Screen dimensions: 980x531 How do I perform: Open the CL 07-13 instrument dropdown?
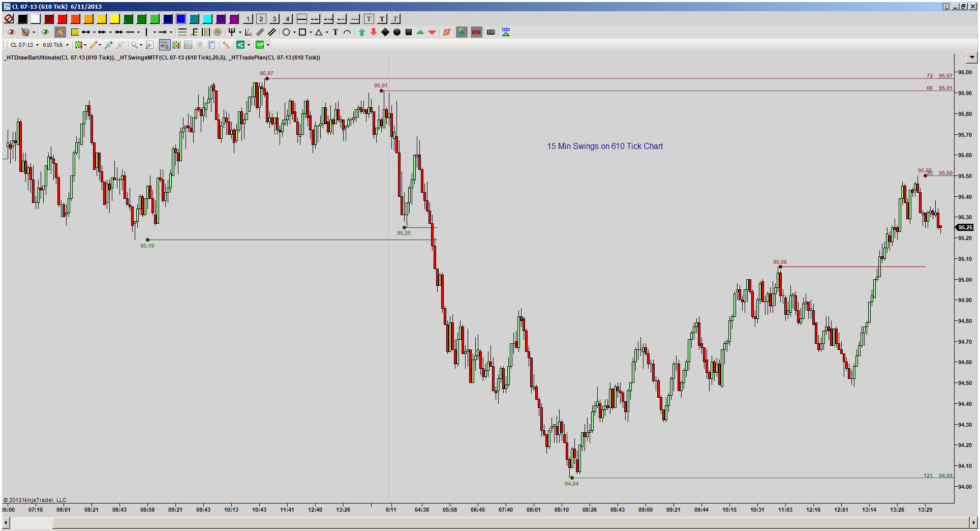[x=37, y=45]
